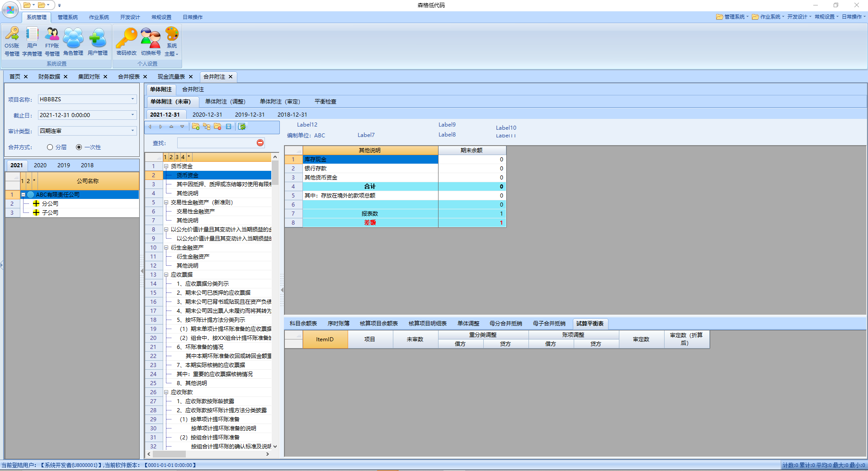Open FTP账号管理 in the ribbon
Screen dimensions: 868x471
[x=52, y=42]
